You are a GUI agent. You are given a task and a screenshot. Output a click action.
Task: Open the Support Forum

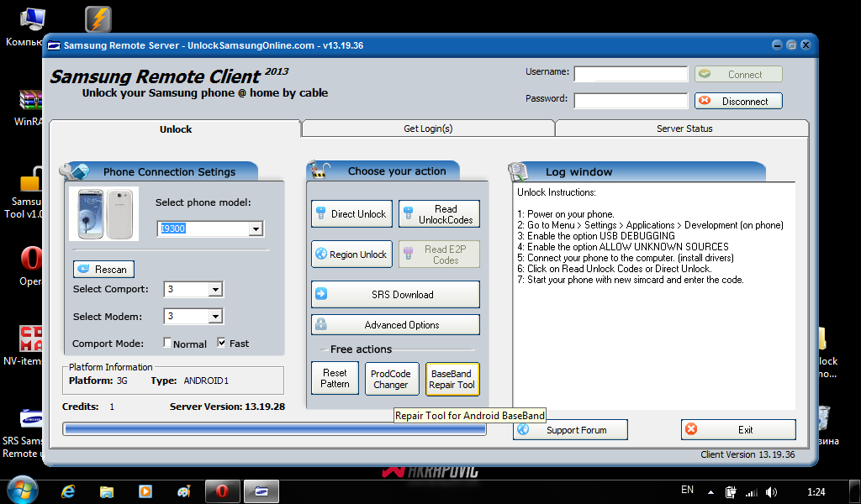571,430
